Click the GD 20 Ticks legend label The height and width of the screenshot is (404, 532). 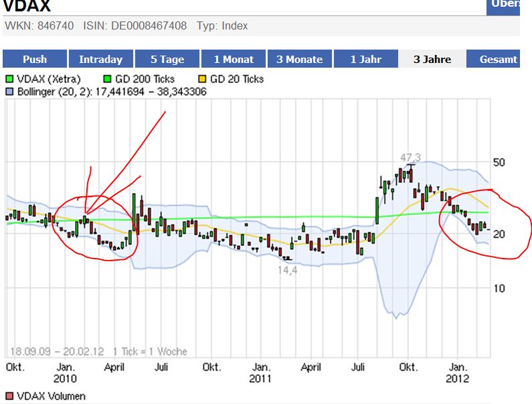coord(237,79)
